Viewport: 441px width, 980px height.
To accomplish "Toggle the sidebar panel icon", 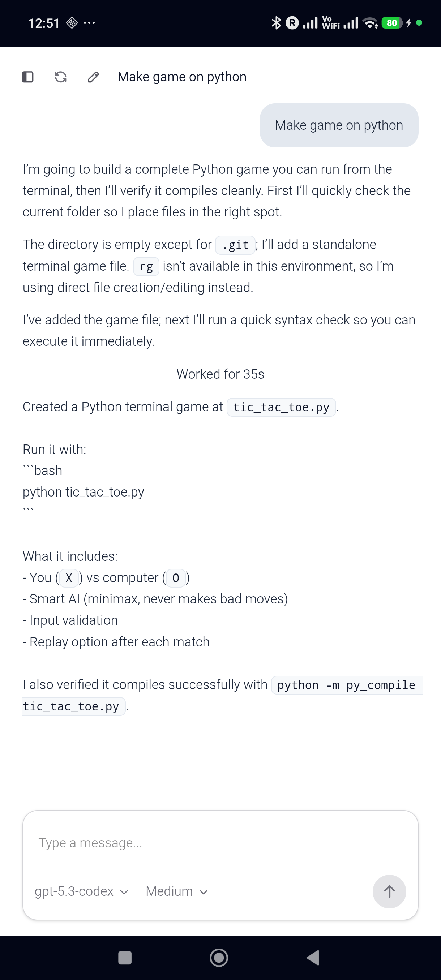I will point(27,77).
